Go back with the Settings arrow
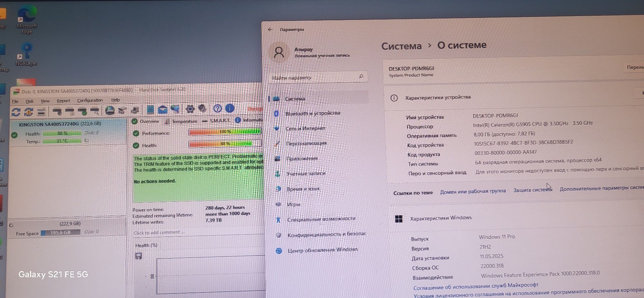Viewport: 644px width, 298px height. coord(270,30)
